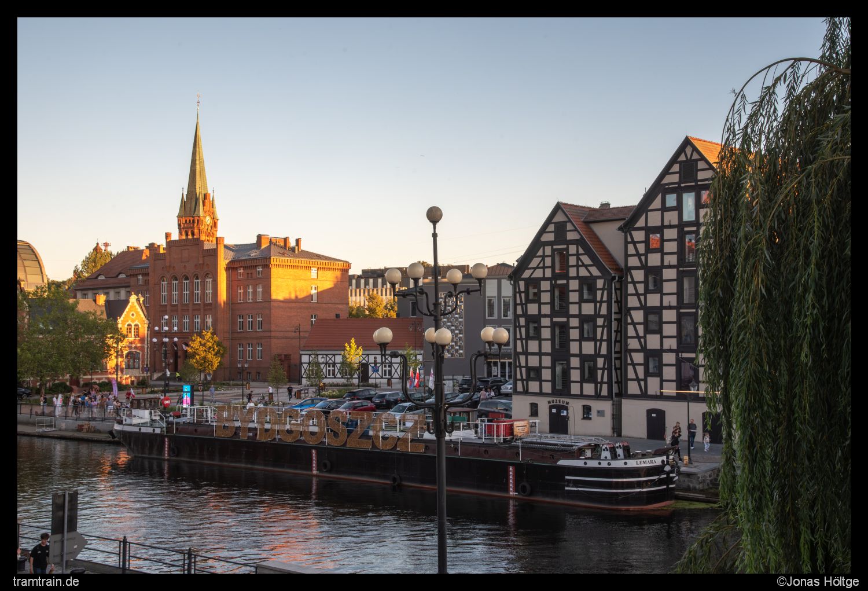Click the arched doorway under the MUZEUM sign

coord(558,419)
